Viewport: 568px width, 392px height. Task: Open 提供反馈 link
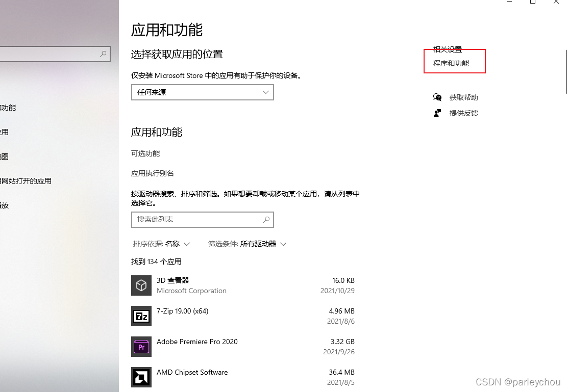(464, 113)
